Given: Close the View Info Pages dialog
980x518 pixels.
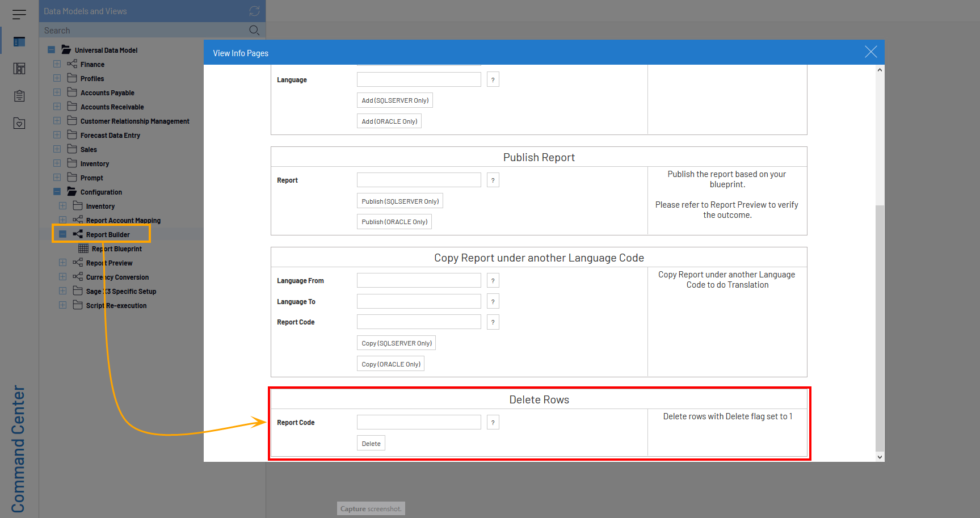Looking at the screenshot, I should (x=870, y=52).
